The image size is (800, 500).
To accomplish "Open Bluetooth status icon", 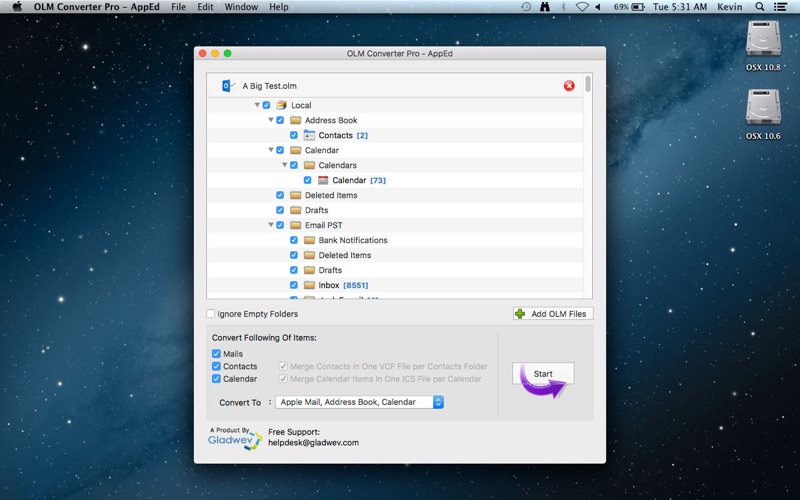I will click(563, 7).
